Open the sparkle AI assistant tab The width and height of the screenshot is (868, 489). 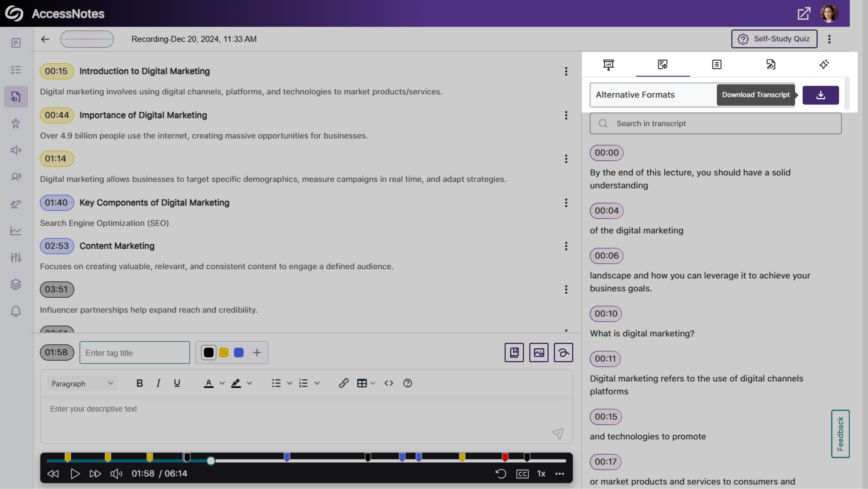(824, 64)
